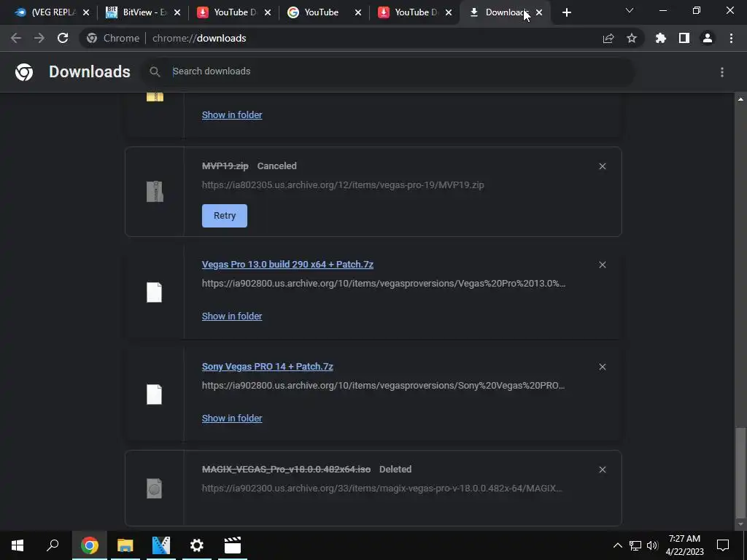Close the VEG REPLA tab
Screen dimensions: 747x560
[86, 13]
